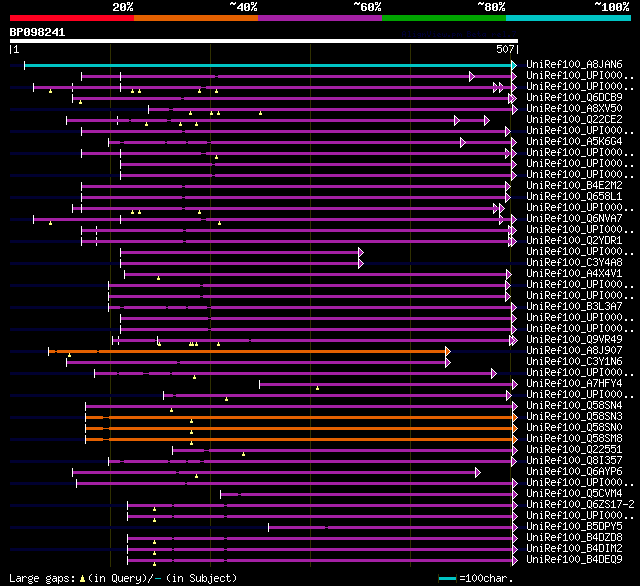
Task: Click the alignment end arrow of UniRef100_C3Y4A8
Action: (x=361, y=263)
